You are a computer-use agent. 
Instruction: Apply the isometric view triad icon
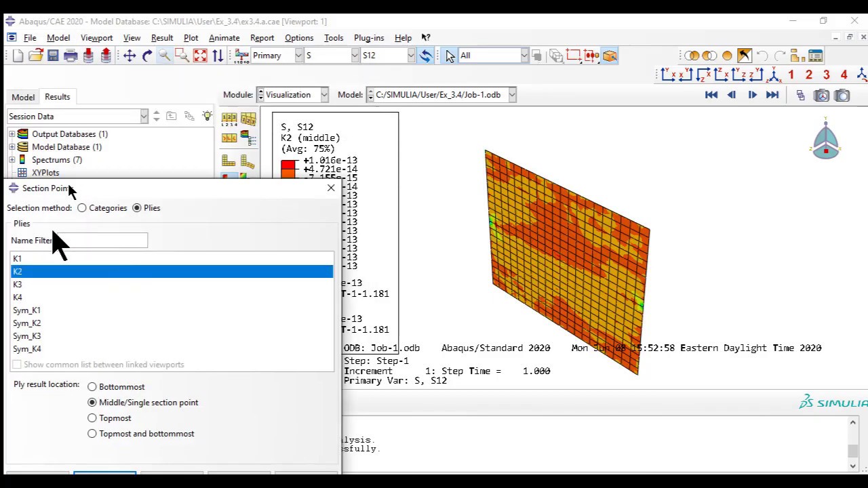pyautogui.click(x=774, y=75)
